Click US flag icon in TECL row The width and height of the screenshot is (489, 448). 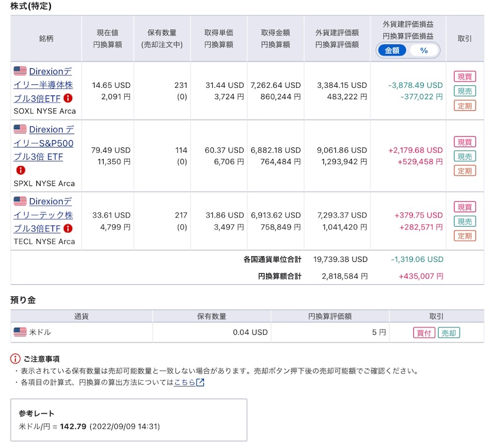click(20, 201)
